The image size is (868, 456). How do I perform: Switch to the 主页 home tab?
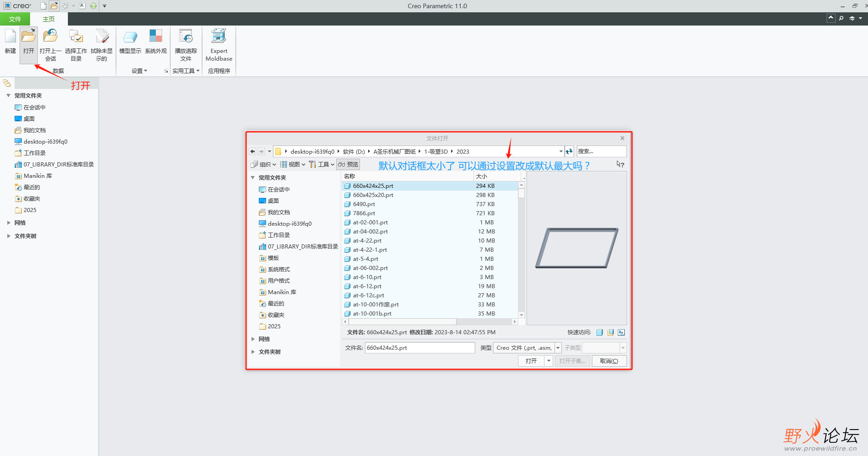coord(49,19)
